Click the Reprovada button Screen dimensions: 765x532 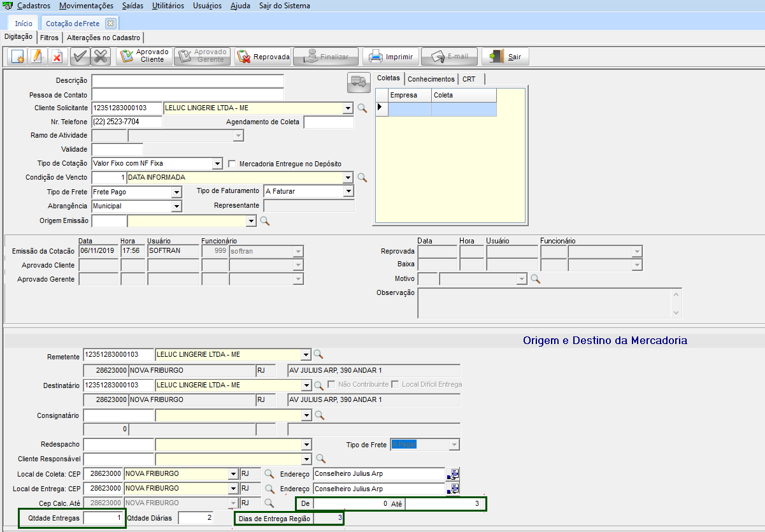pos(263,57)
